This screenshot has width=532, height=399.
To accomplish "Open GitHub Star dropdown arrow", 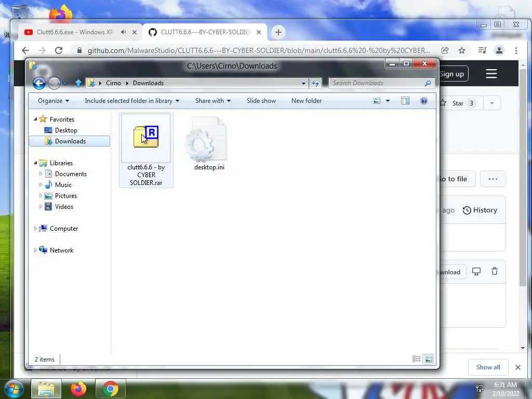I will pos(492,103).
